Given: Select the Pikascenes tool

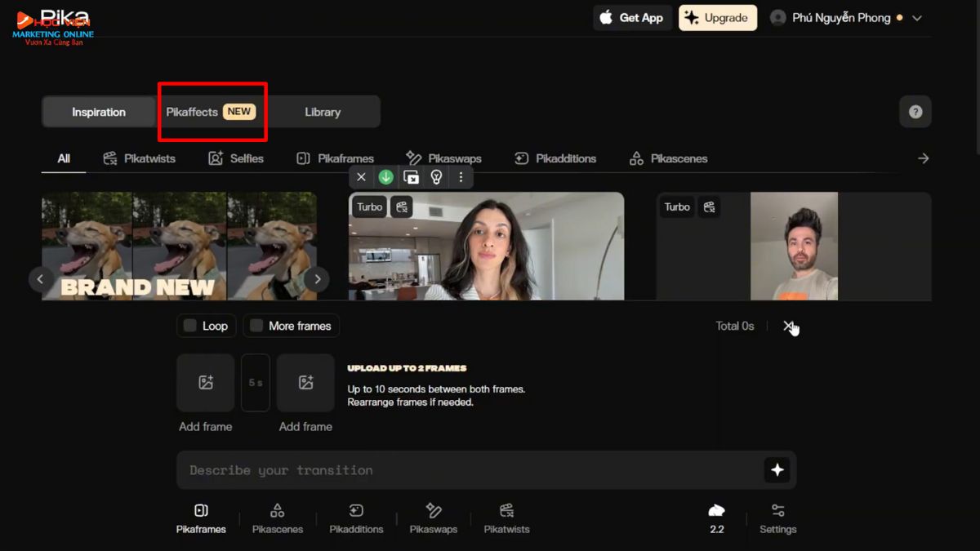Looking at the screenshot, I should pyautogui.click(x=278, y=519).
